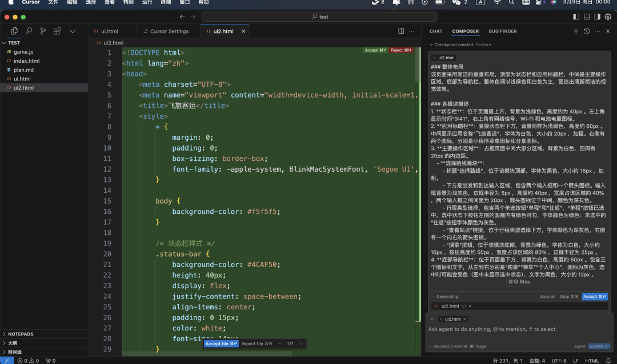Image resolution: width=617 pixels, height=364 pixels.
Task: Open composer history clock icon
Action: point(587,31)
